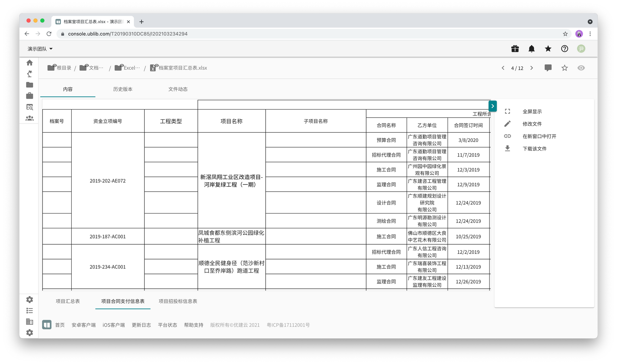Image resolution: width=617 pixels, height=364 pixels.
Task: Open the gift box icon
Action: pyautogui.click(x=515, y=49)
